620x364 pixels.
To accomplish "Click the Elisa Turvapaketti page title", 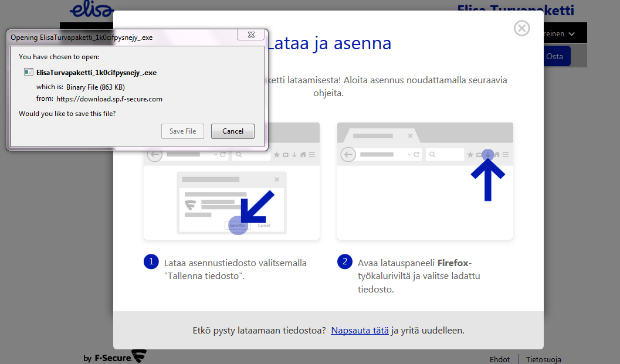I will tap(515, 10).
